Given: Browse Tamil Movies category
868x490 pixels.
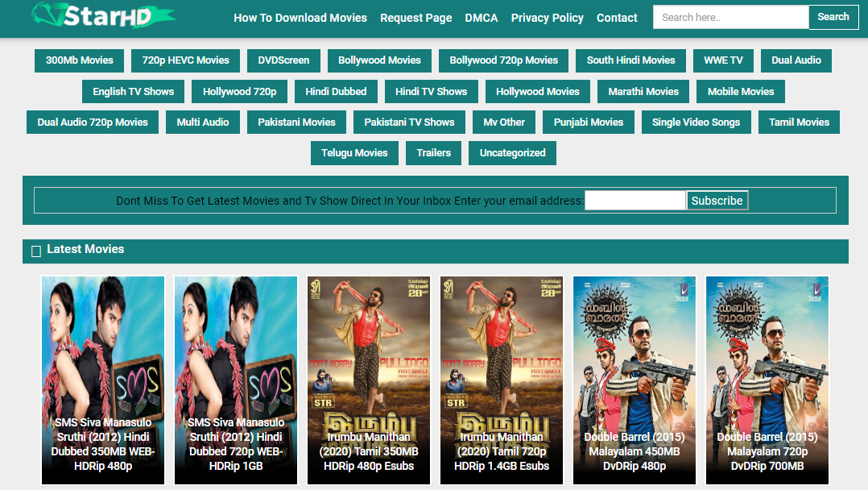Looking at the screenshot, I should click(x=798, y=122).
